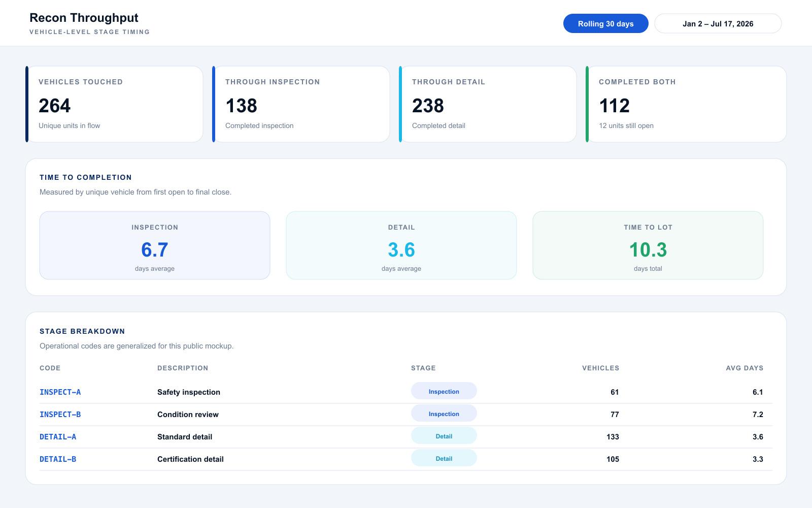
Task: Click the avg days value 7.2
Action: [x=758, y=415]
